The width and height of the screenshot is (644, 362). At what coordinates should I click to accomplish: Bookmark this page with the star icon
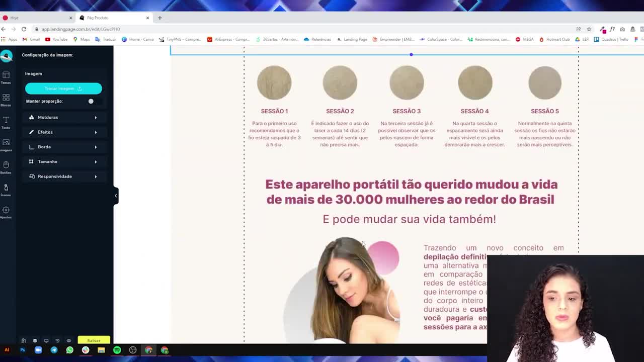click(589, 29)
